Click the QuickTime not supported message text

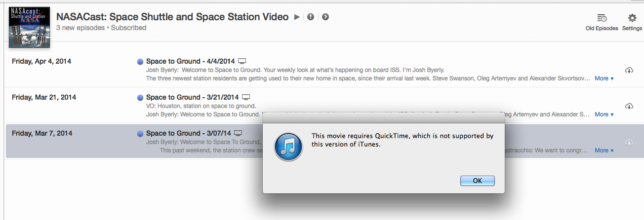402,140
